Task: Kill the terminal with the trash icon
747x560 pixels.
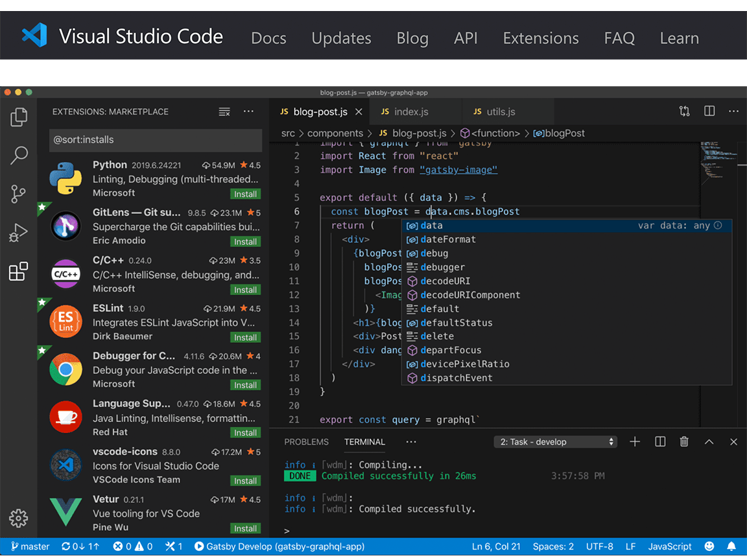Action: [x=684, y=441]
